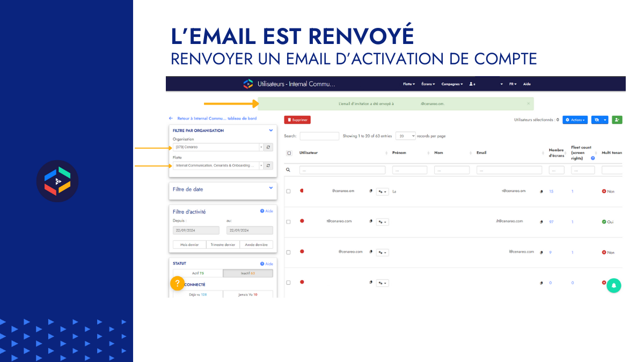Click the Année dernière button
Screen dimensions: 644x362
(x=256, y=245)
